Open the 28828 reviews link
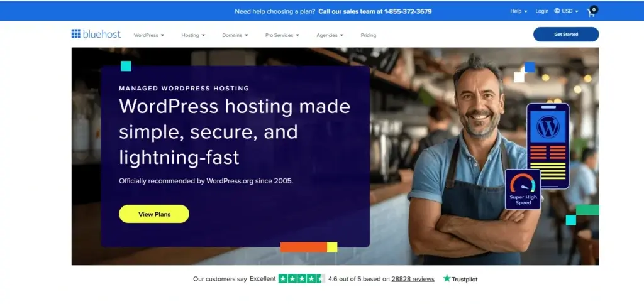This screenshot has height=304, width=644. click(x=413, y=279)
